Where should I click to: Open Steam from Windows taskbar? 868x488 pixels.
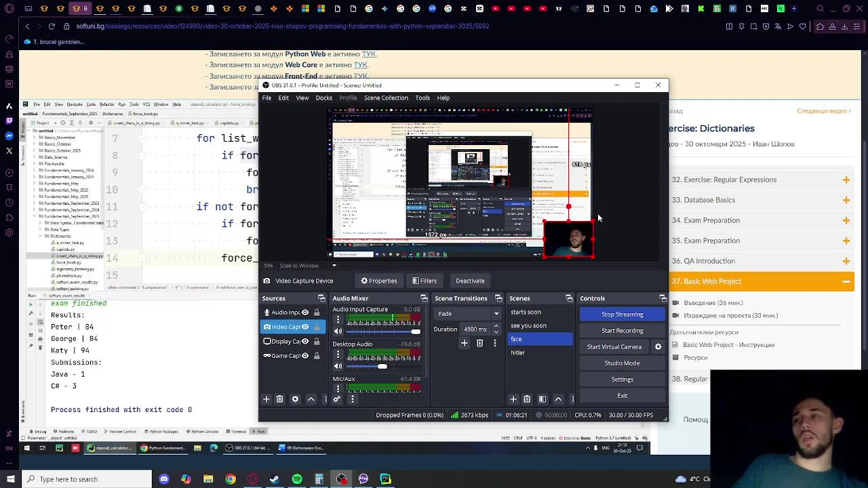tap(275, 479)
